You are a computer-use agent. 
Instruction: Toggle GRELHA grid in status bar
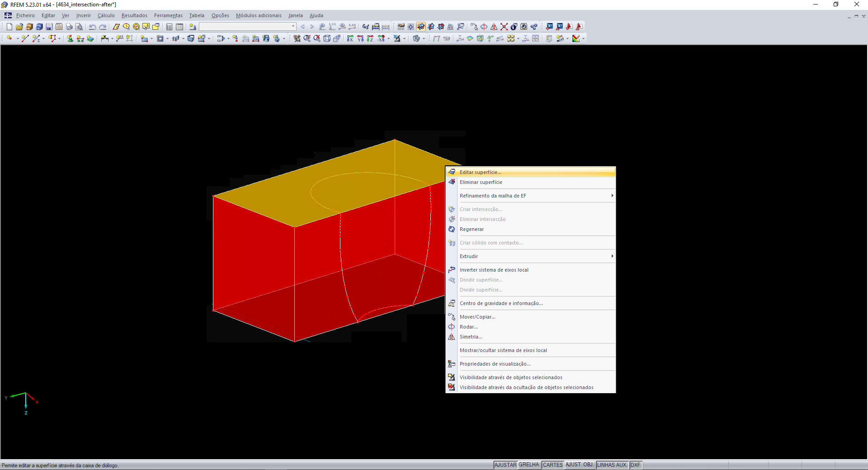(x=529, y=465)
